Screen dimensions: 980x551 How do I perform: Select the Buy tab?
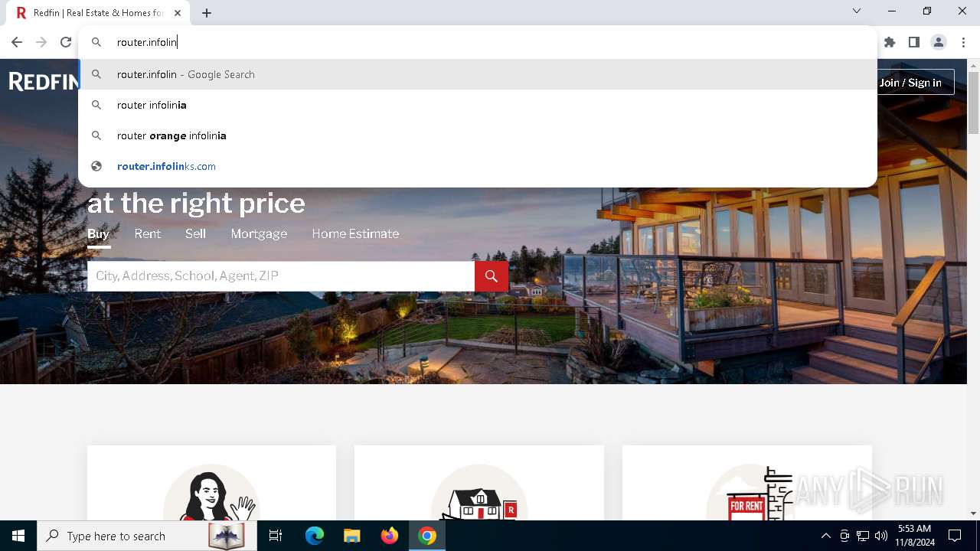(98, 233)
